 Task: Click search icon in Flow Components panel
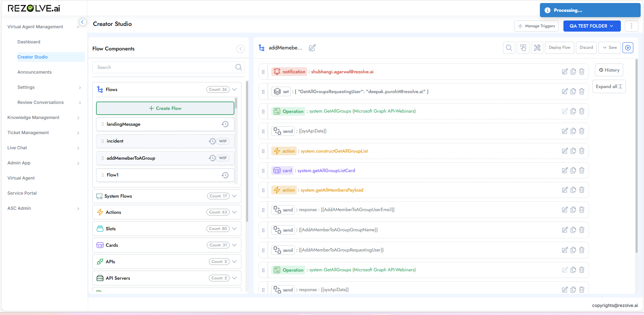(x=238, y=67)
